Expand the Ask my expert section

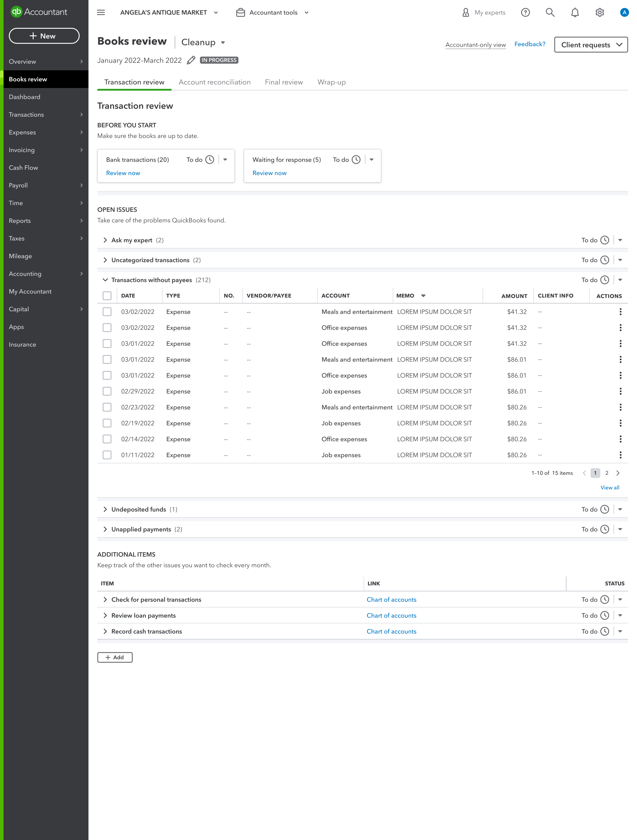coord(105,240)
